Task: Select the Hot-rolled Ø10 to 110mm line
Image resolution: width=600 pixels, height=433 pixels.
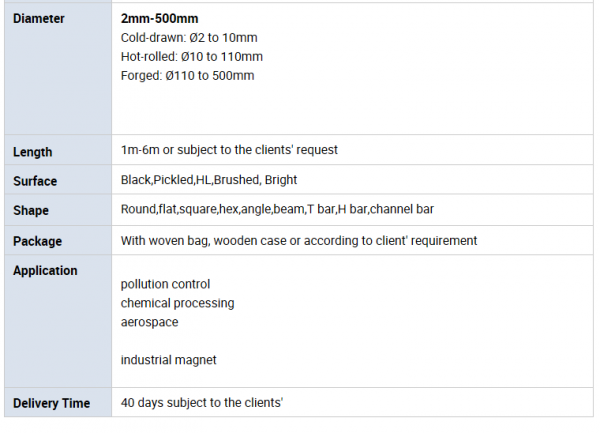Action: pyautogui.click(x=192, y=56)
